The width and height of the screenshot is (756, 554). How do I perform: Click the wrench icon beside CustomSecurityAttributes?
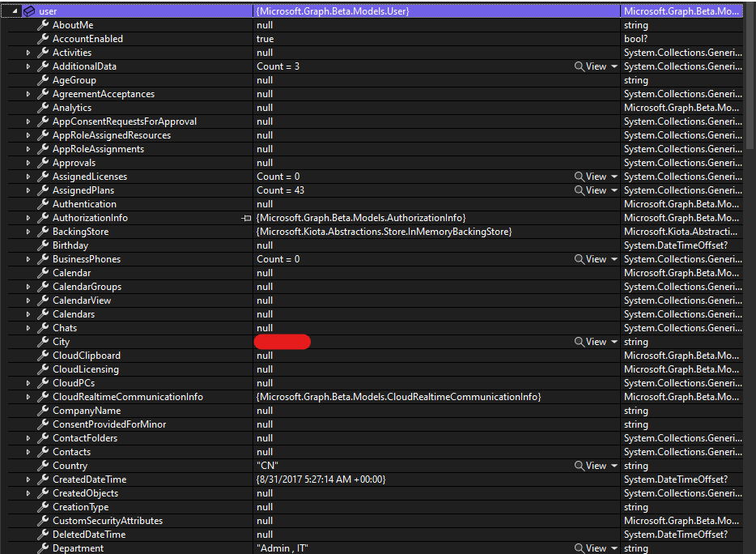(x=44, y=521)
